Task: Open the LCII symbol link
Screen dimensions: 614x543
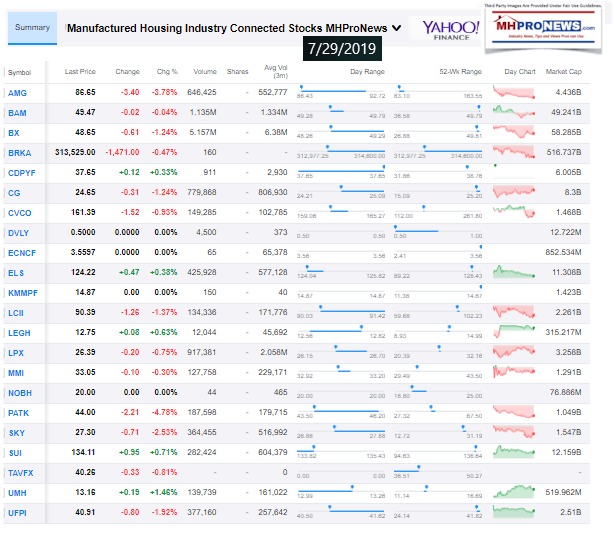Action: pyautogui.click(x=16, y=313)
